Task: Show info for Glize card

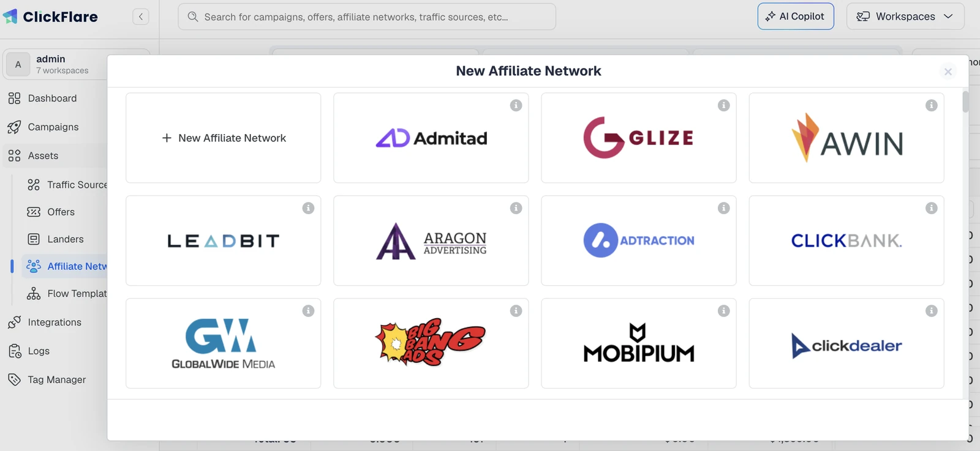Action: point(724,105)
